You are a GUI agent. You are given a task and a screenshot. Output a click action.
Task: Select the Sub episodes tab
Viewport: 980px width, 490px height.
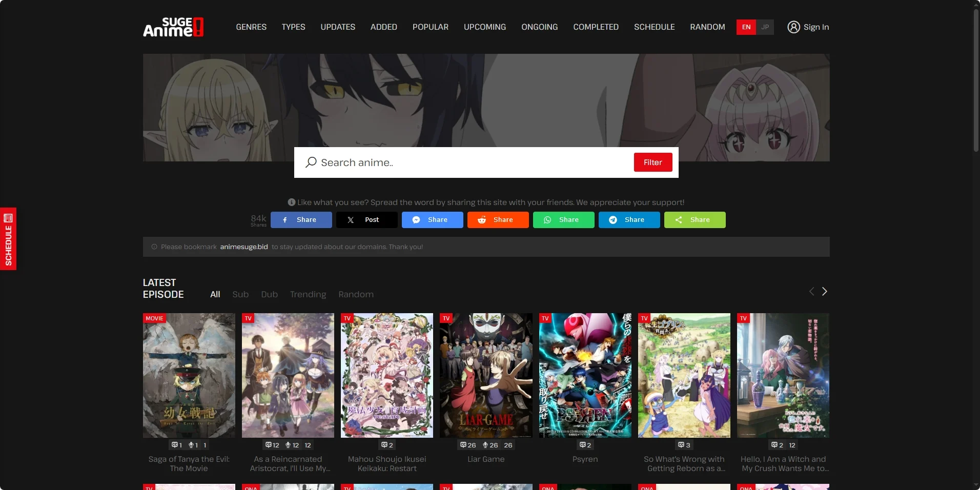coord(240,294)
